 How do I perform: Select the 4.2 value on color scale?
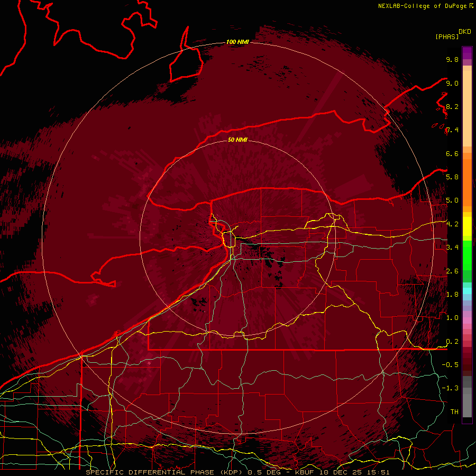pos(452,224)
